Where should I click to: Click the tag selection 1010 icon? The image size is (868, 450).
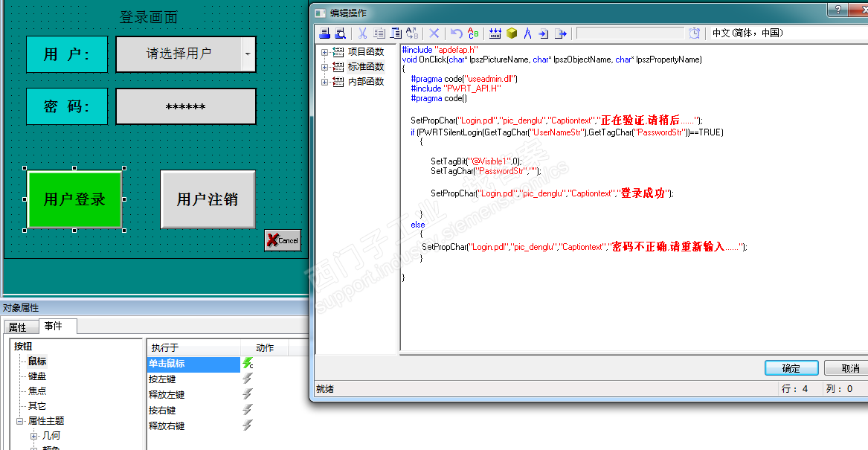[x=495, y=33]
